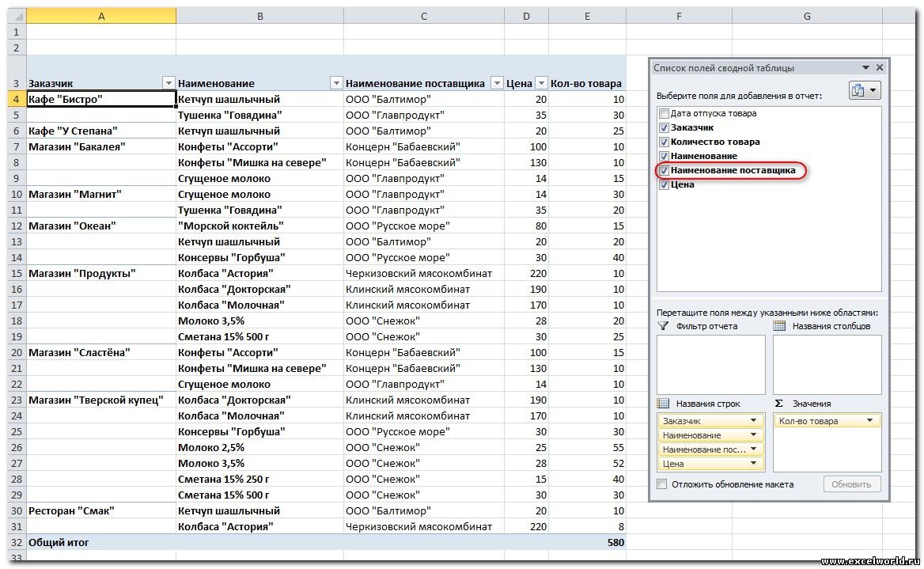Select cell "Морской коктейль"
Viewport: 924px width, 569px height.
(x=259, y=226)
